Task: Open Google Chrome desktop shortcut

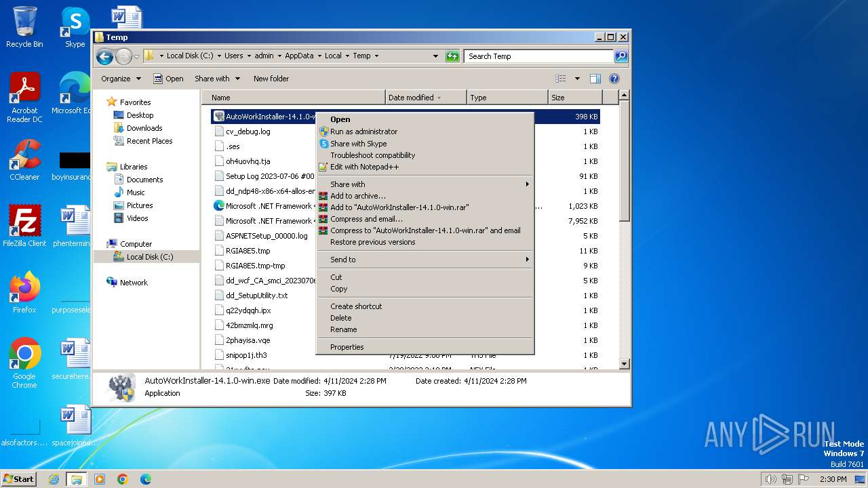Action: tap(24, 363)
